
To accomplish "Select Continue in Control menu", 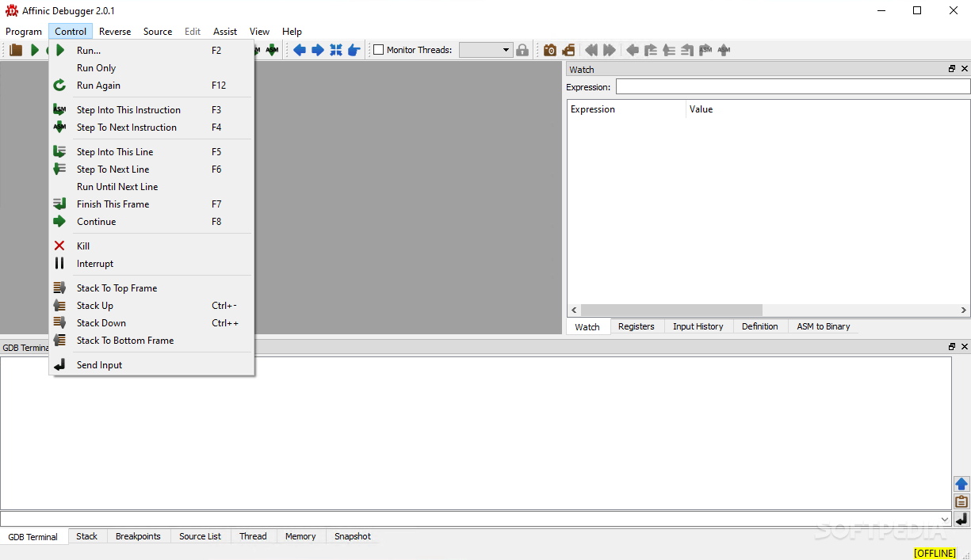I will (151, 222).
